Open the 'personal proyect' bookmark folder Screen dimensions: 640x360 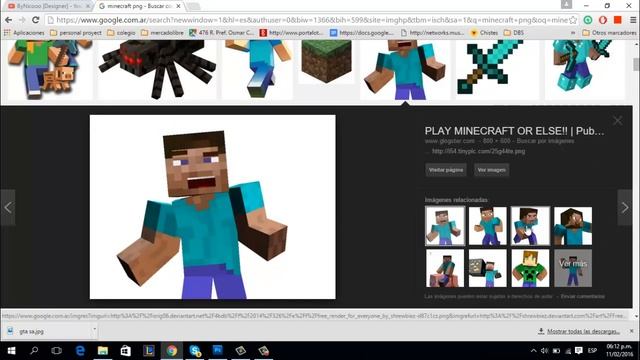point(76,33)
